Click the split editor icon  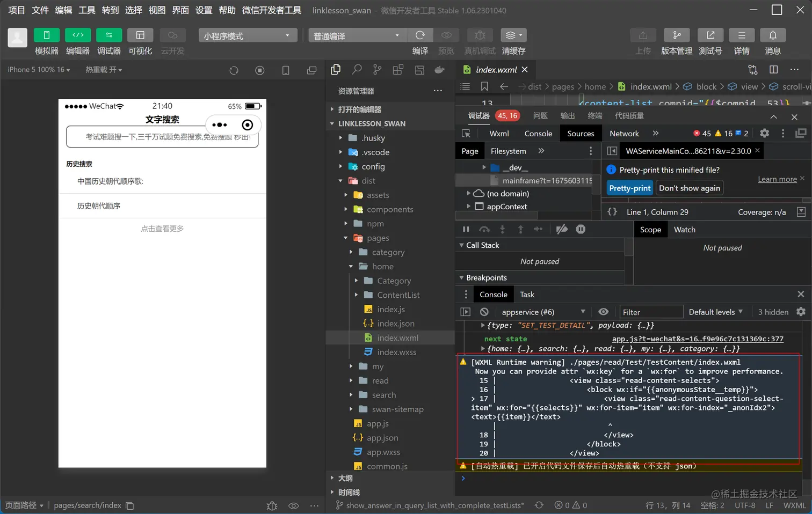pos(773,70)
